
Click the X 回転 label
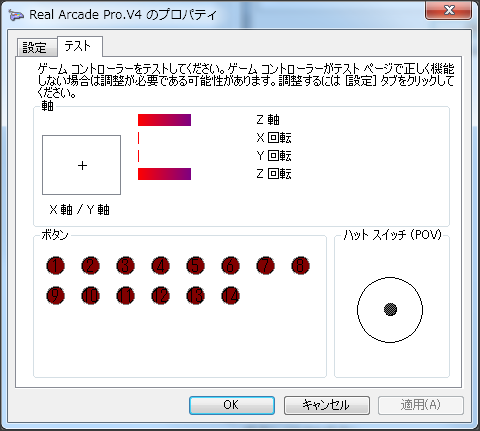tap(274, 138)
